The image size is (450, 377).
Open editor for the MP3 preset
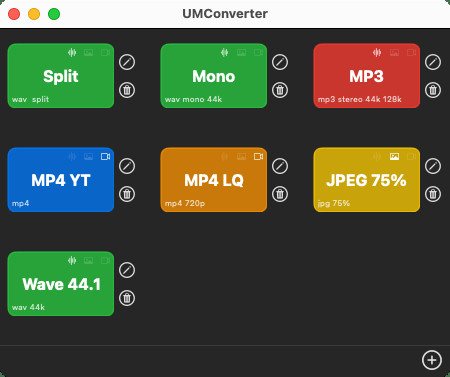point(433,62)
